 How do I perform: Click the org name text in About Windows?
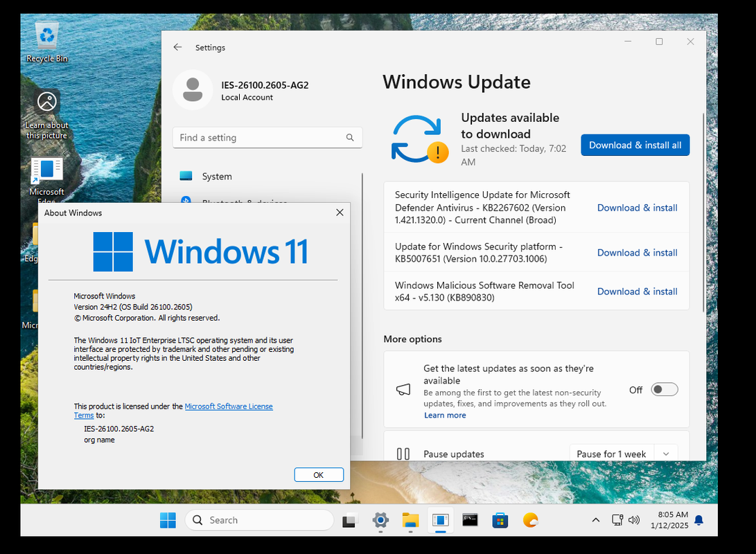pos(99,440)
